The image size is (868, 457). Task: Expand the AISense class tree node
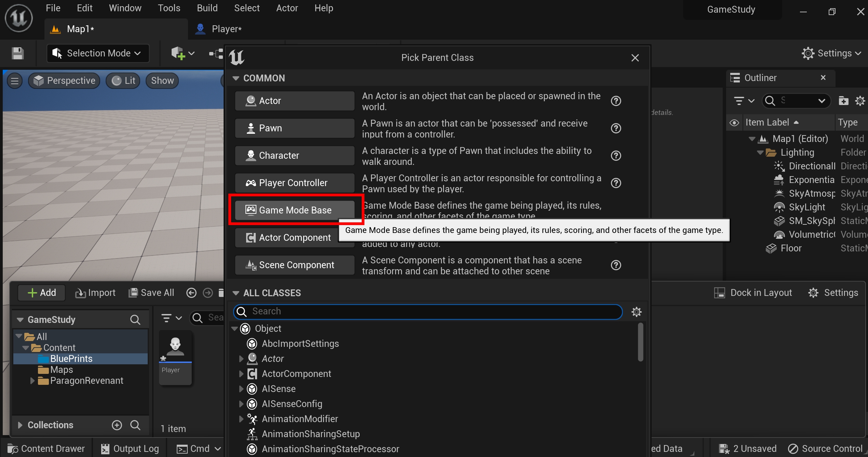click(241, 389)
